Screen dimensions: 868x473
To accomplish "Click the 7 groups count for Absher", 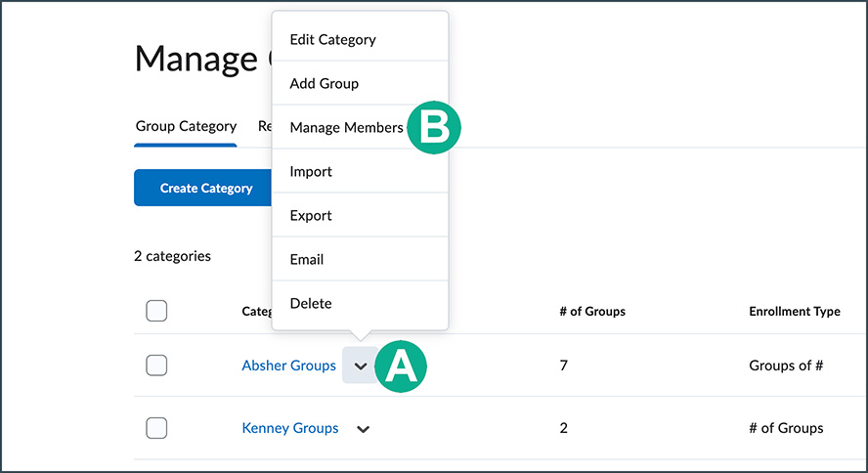I will click(564, 365).
